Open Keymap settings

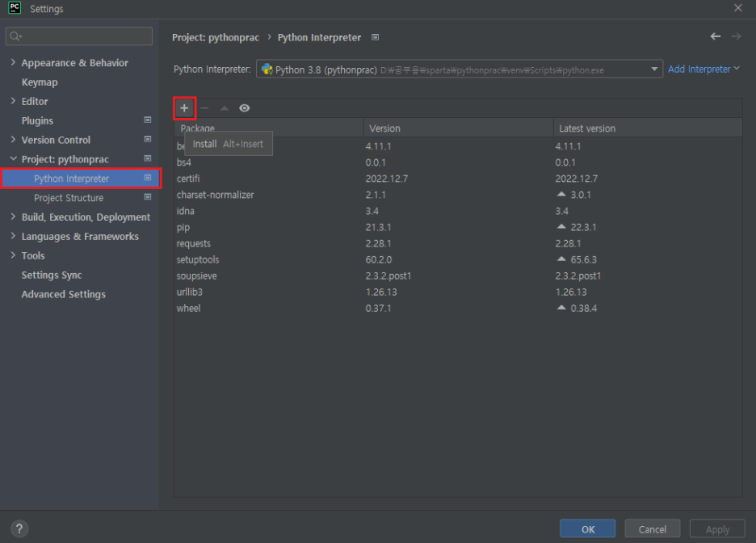tap(40, 82)
